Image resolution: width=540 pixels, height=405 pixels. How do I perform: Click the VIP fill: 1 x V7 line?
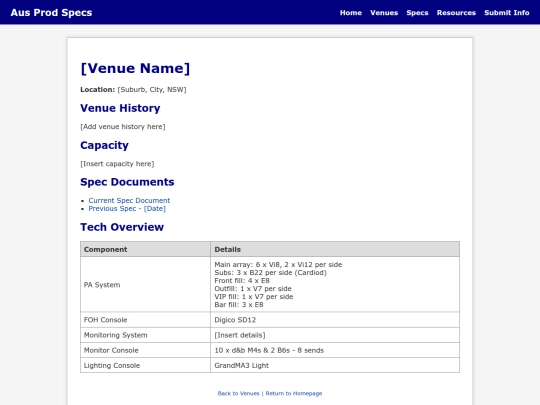(253, 297)
